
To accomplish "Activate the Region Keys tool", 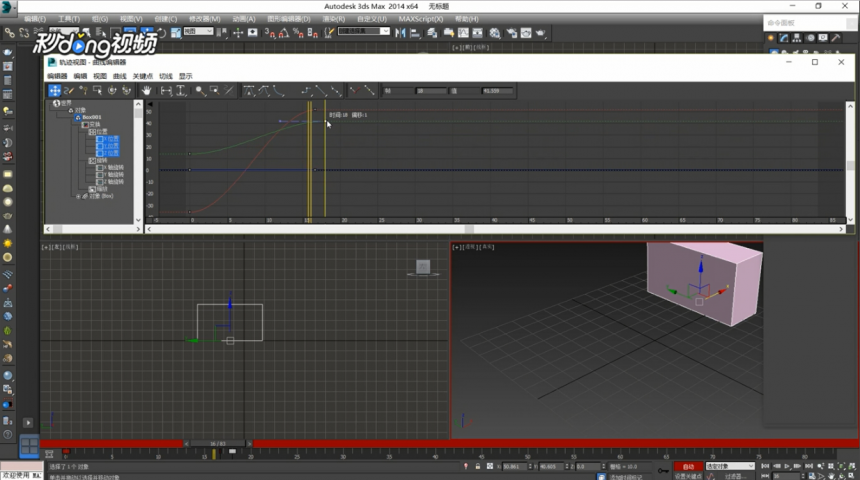I will tap(97, 91).
